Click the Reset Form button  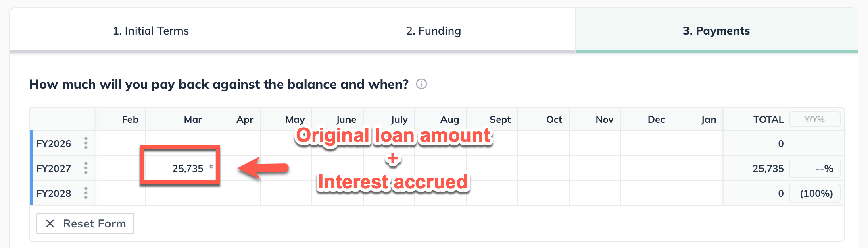click(85, 223)
